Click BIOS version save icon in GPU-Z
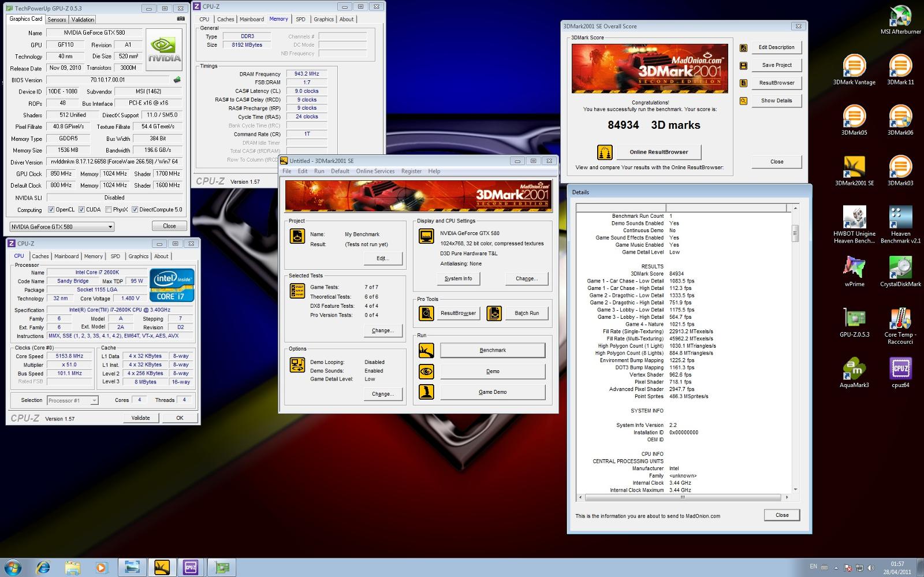Viewport: 924px width, 577px height. click(177, 80)
